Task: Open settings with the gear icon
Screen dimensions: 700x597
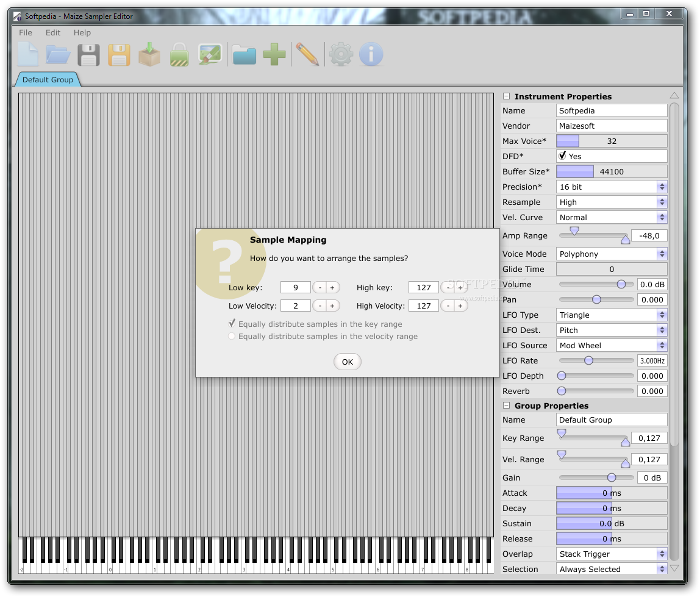Action: (341, 54)
